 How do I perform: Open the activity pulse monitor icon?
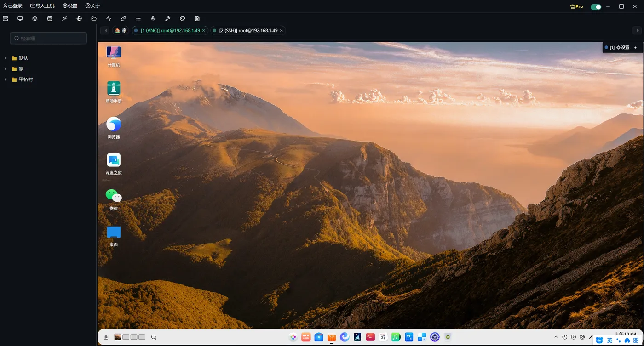[109, 18]
